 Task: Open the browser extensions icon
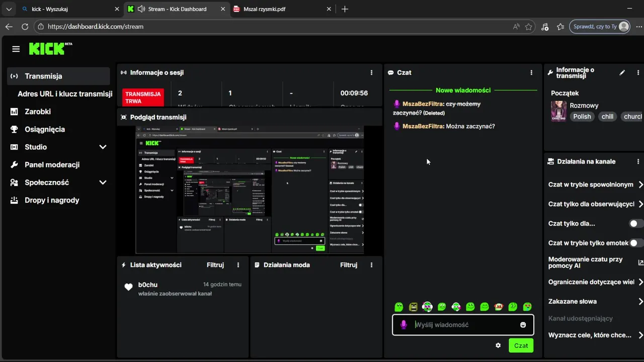tap(545, 27)
